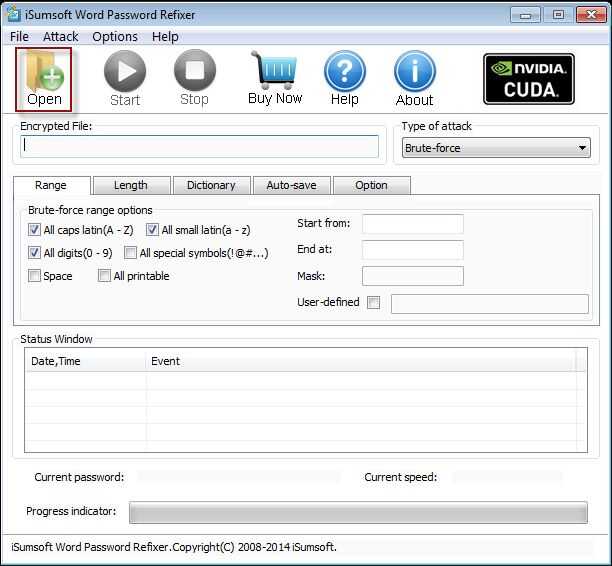Switch to the Dictionary tab

coord(211,185)
